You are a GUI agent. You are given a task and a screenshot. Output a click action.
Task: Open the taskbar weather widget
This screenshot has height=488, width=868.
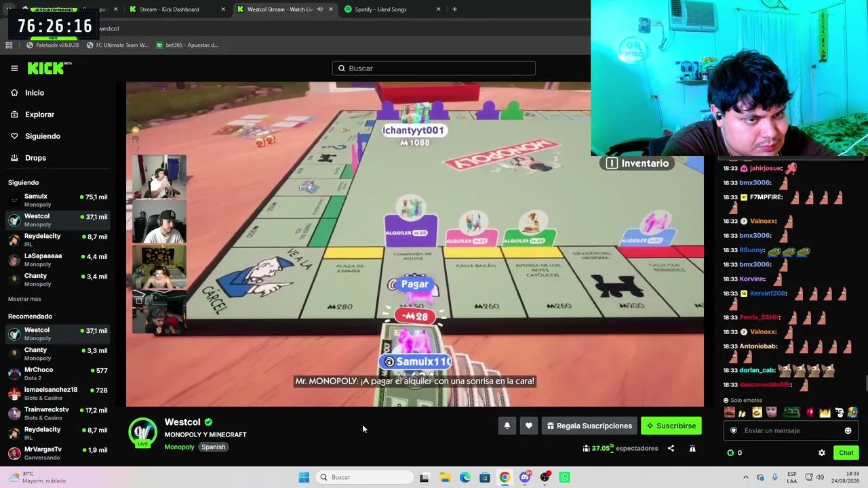coord(38,477)
